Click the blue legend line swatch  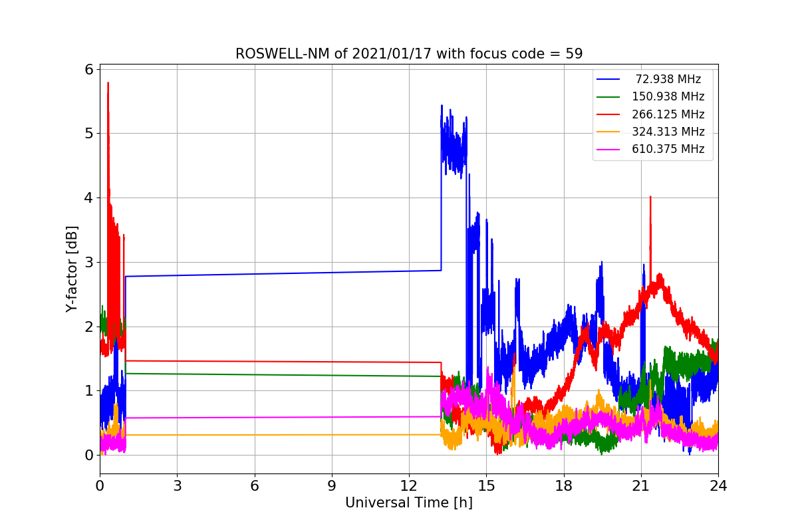tap(608, 80)
